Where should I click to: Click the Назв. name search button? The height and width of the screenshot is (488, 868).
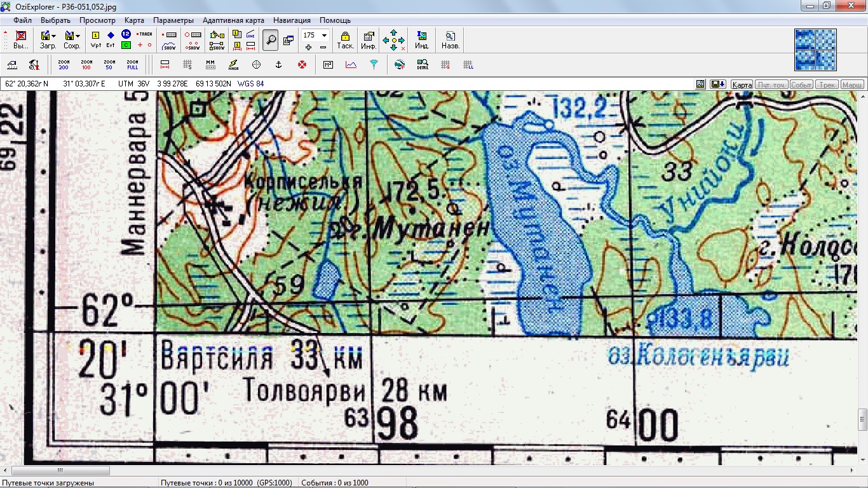point(450,39)
